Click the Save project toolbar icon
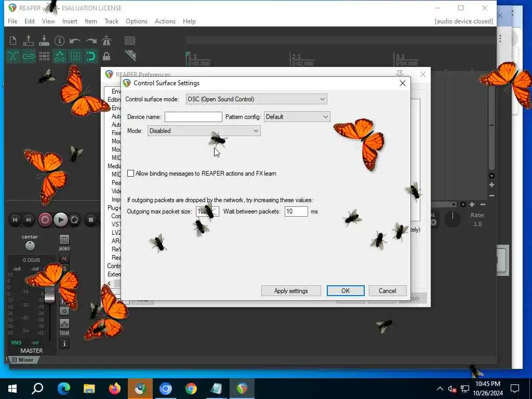Viewport: 532px width, 399px height. point(44,41)
